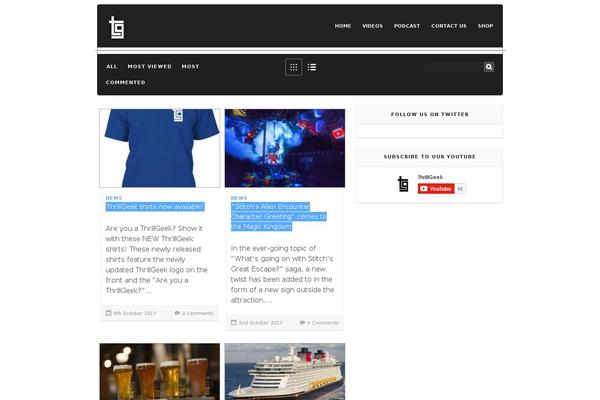Image resolution: width=600 pixels, height=400 pixels.
Task: Open the Disney cruise ship thumbnail
Action: 285,371
